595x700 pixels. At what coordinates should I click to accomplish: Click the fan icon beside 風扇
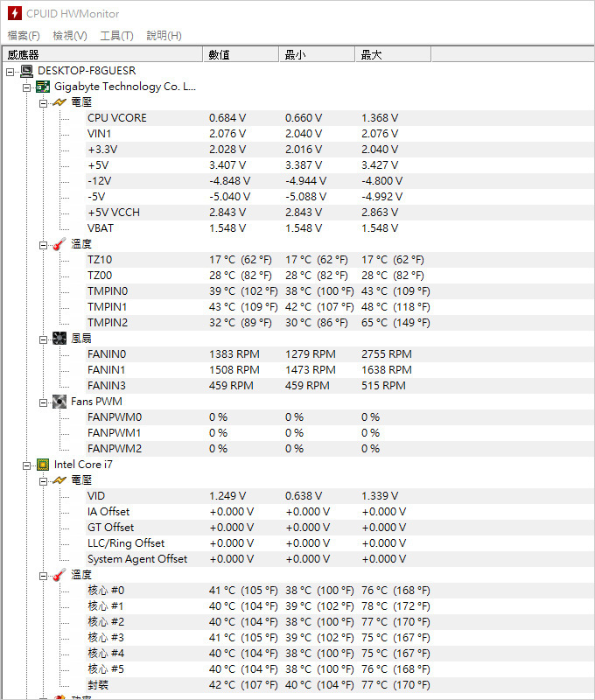pyautogui.click(x=59, y=339)
